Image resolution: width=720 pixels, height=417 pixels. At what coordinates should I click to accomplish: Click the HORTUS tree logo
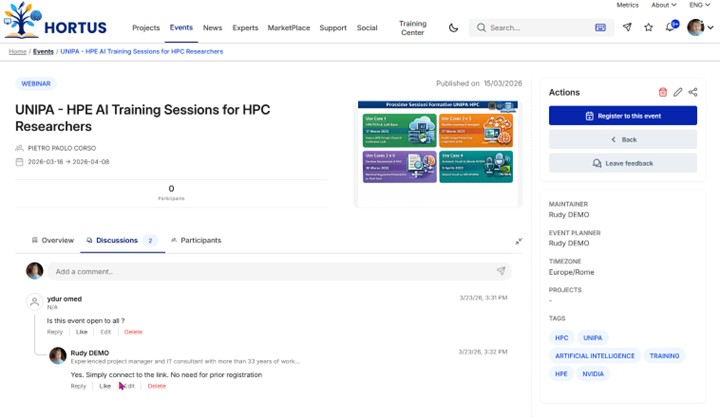23,20
